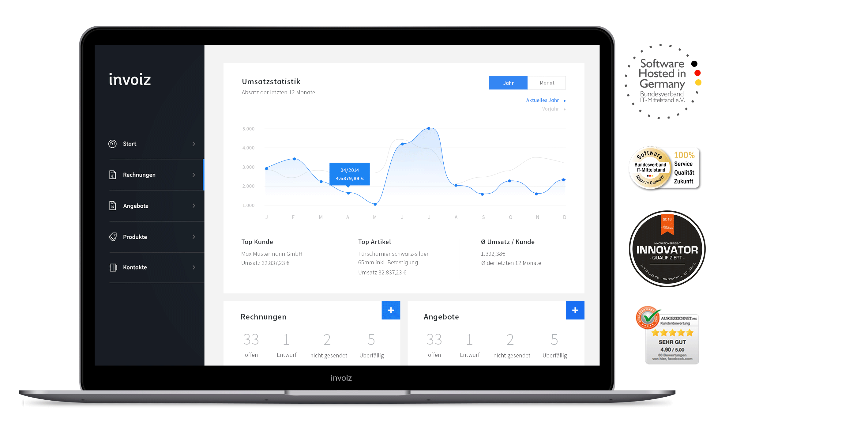
Task: Click the Jahr tab button
Action: (x=505, y=82)
